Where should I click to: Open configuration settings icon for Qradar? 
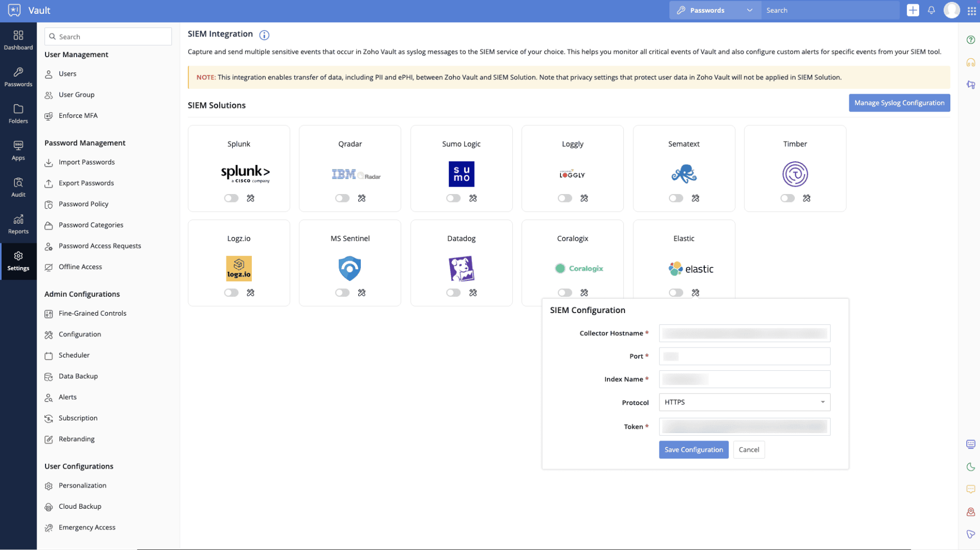[362, 198]
